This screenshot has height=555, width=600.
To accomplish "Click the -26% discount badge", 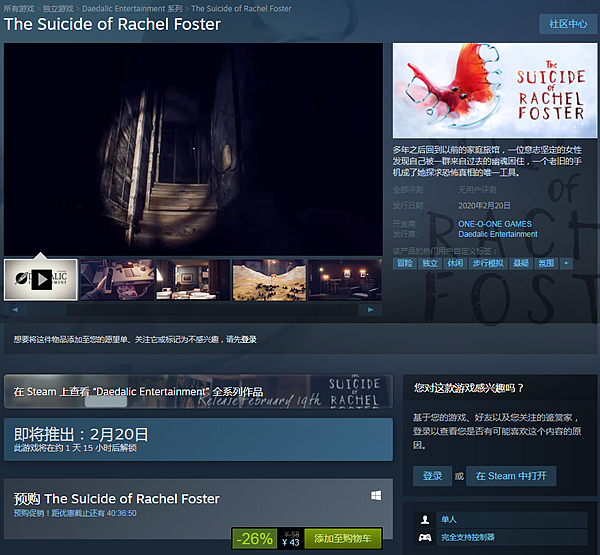I will (x=254, y=539).
